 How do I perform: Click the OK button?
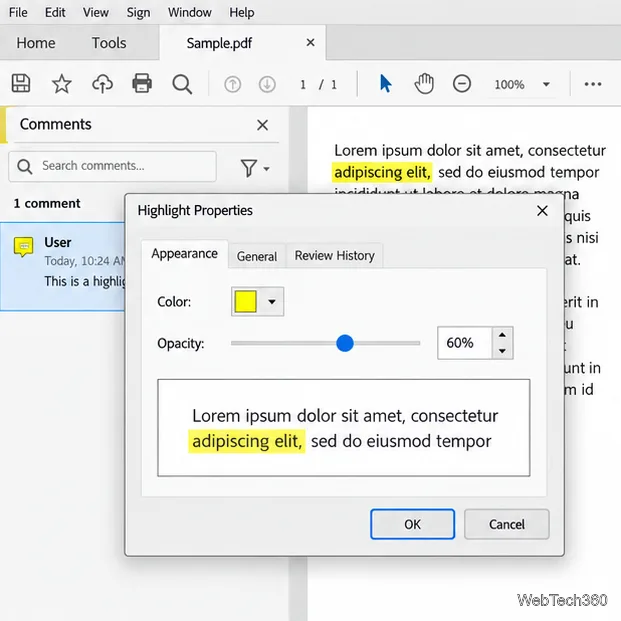412,524
